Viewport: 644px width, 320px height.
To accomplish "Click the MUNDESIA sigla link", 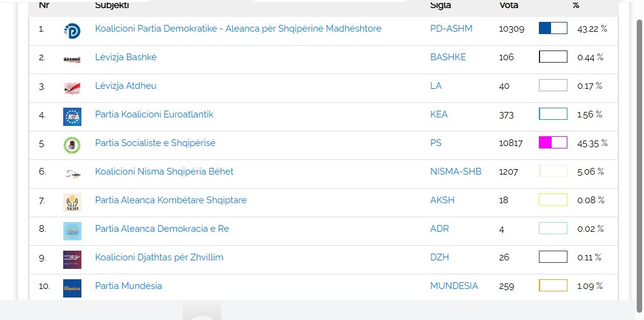I will [454, 286].
